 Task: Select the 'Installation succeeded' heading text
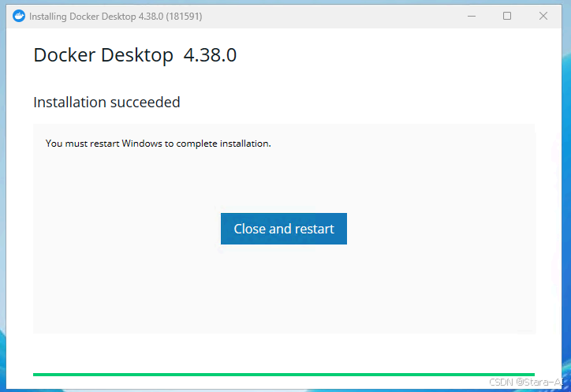[x=106, y=103]
